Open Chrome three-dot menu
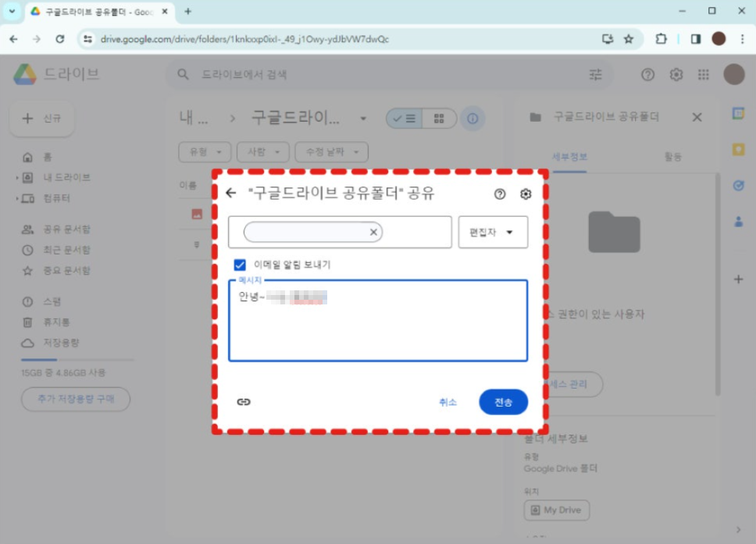Image resolution: width=756 pixels, height=544 pixels. pos(742,39)
